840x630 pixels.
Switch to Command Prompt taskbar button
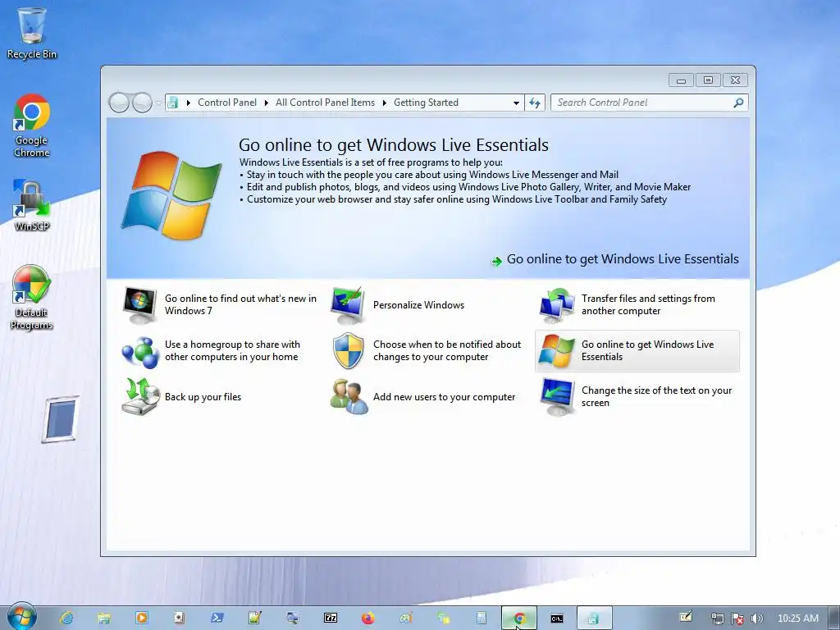pos(557,619)
